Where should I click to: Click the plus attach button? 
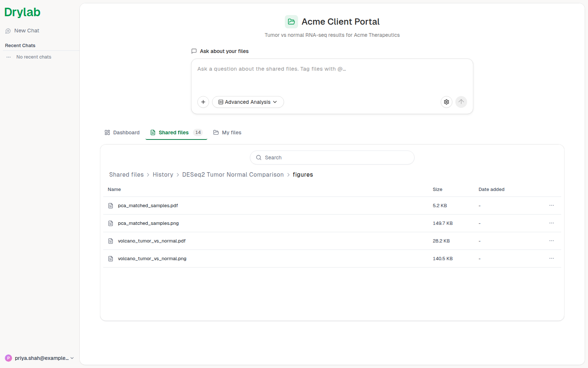203,102
